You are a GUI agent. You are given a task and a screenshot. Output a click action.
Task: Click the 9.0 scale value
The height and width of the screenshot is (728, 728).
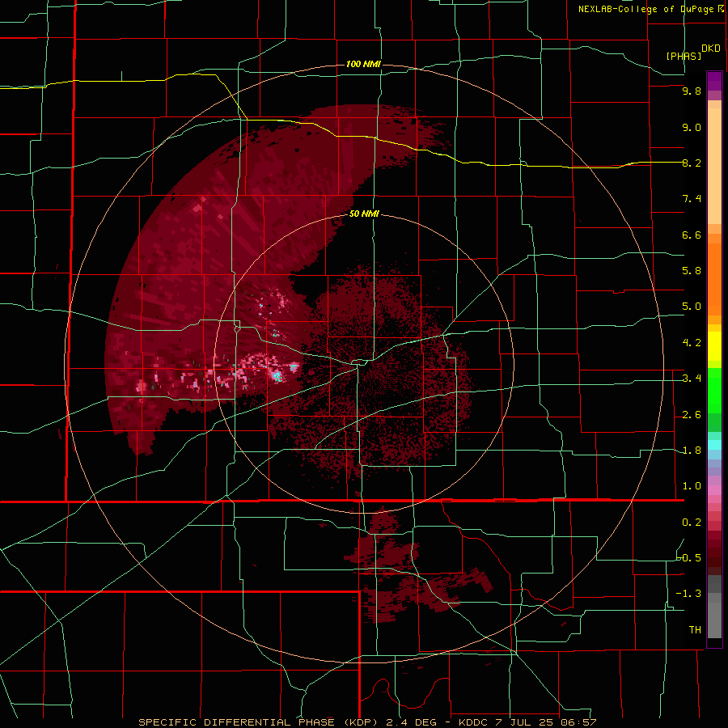pos(692,128)
